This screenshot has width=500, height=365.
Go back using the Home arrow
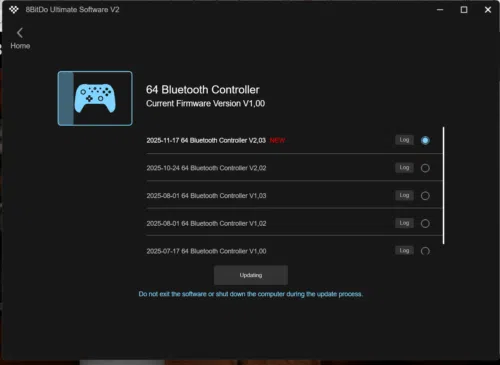pos(20,33)
